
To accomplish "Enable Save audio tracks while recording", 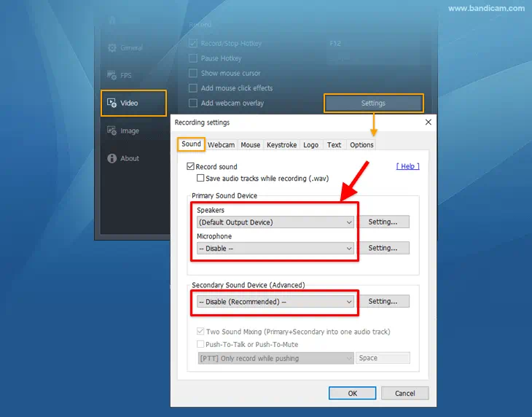I will point(200,178).
